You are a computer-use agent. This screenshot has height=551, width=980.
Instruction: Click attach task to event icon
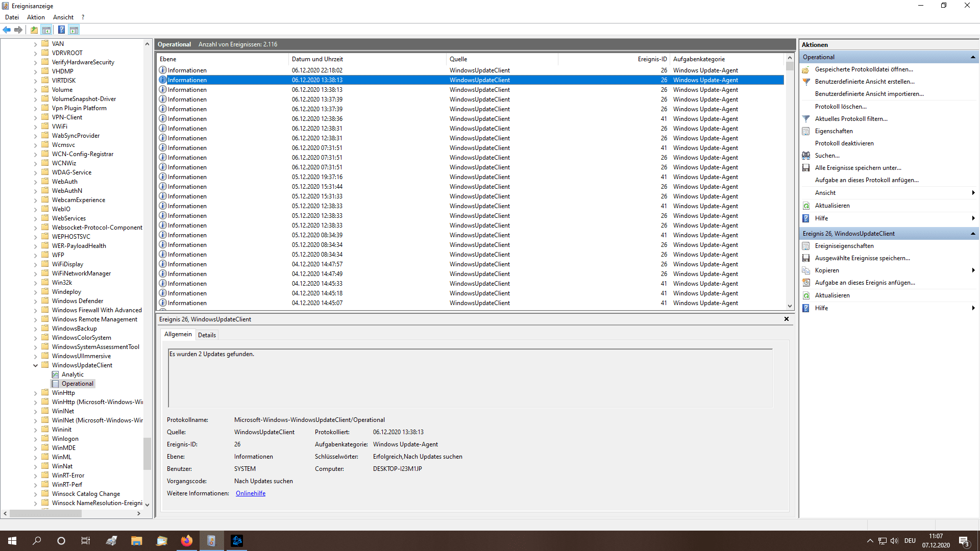click(806, 283)
